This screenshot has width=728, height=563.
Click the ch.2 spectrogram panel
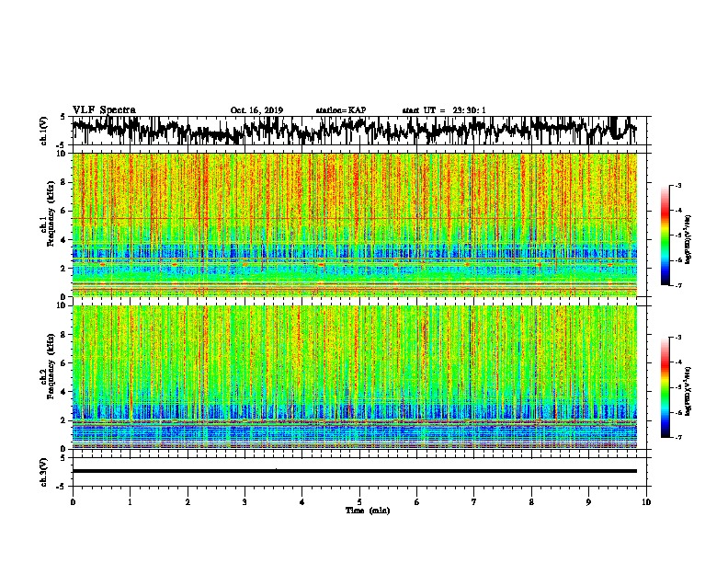pyautogui.click(x=355, y=377)
